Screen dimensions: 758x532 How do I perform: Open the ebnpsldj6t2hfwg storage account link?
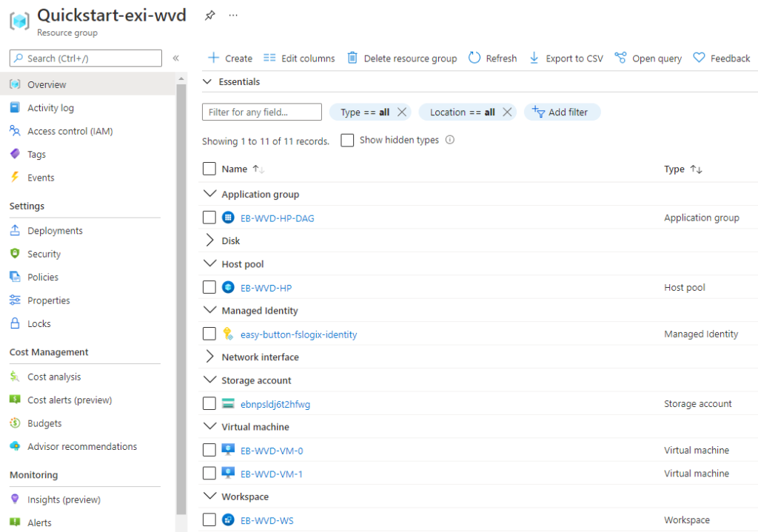275,405
